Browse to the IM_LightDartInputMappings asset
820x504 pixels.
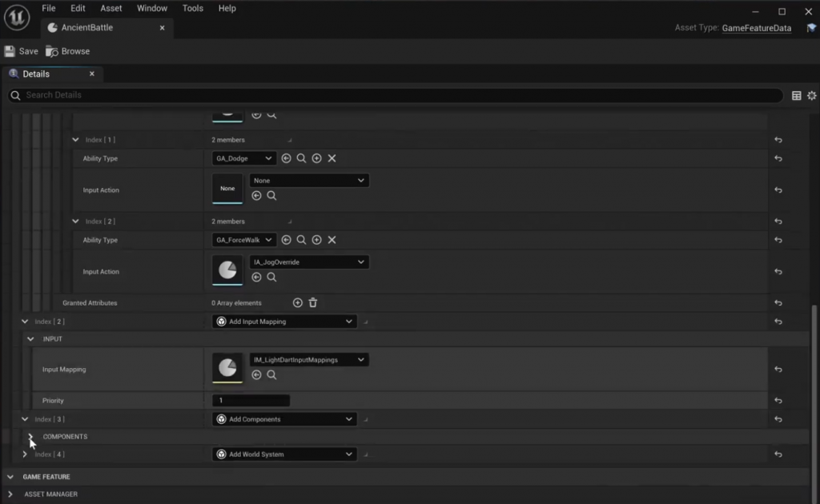pyautogui.click(x=271, y=375)
